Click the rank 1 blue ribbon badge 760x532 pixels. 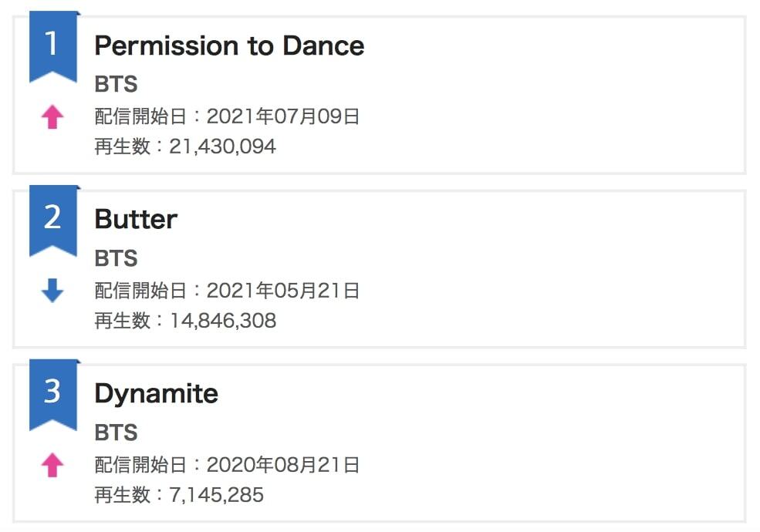(52, 45)
